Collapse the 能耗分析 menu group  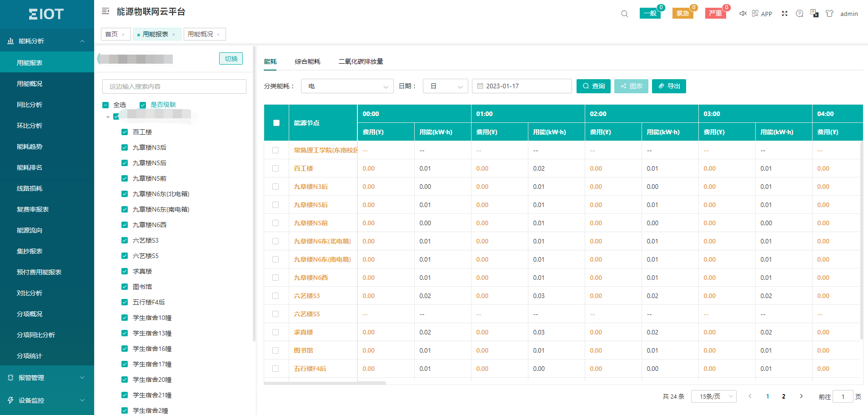[82, 41]
